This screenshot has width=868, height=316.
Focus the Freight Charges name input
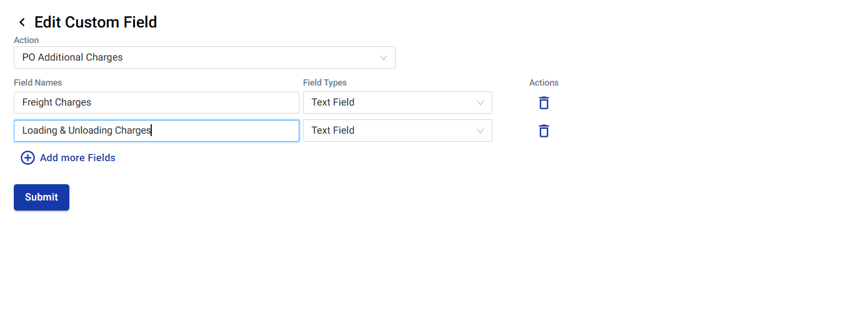156,102
